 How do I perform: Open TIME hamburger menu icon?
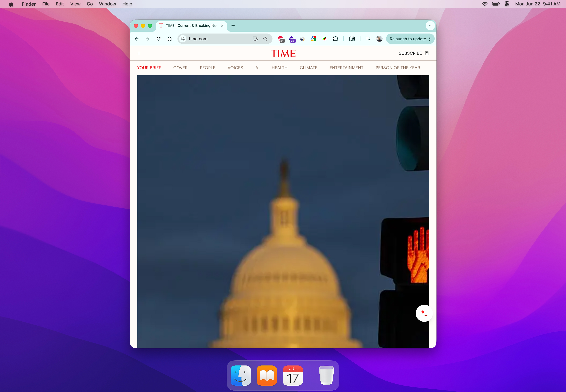point(139,53)
